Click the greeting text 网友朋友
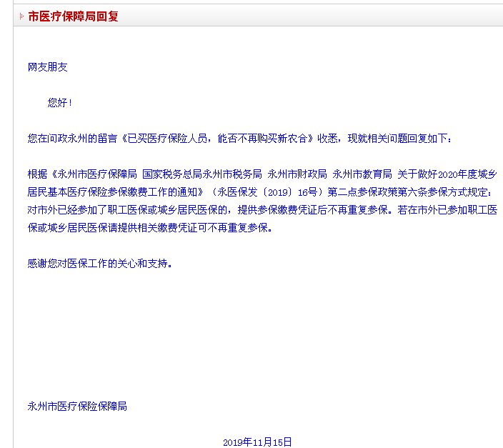503x448 pixels. pos(47,67)
